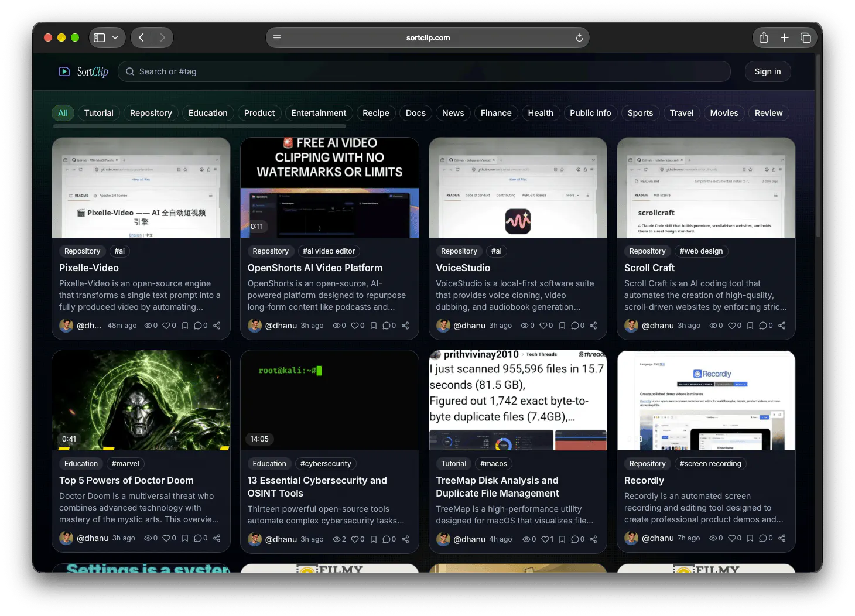Click the Sign in button
Screen dimensions: 855x616
(x=767, y=71)
